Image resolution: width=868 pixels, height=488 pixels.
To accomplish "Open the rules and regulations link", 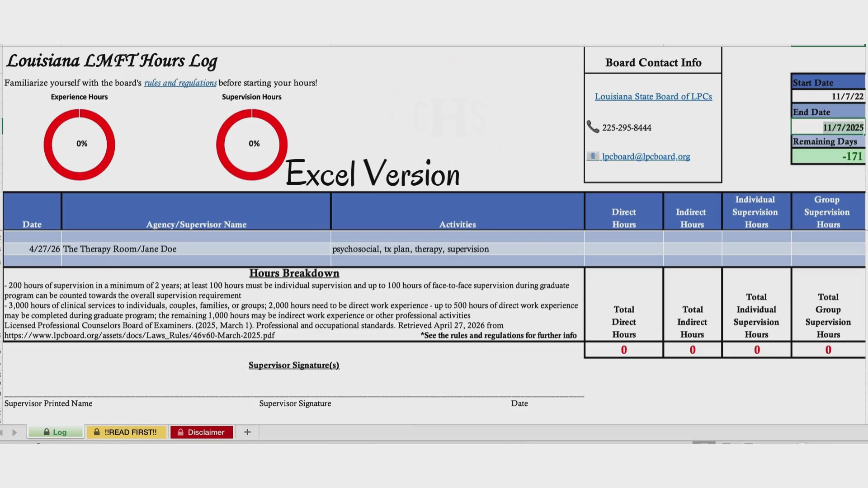I will click(180, 83).
